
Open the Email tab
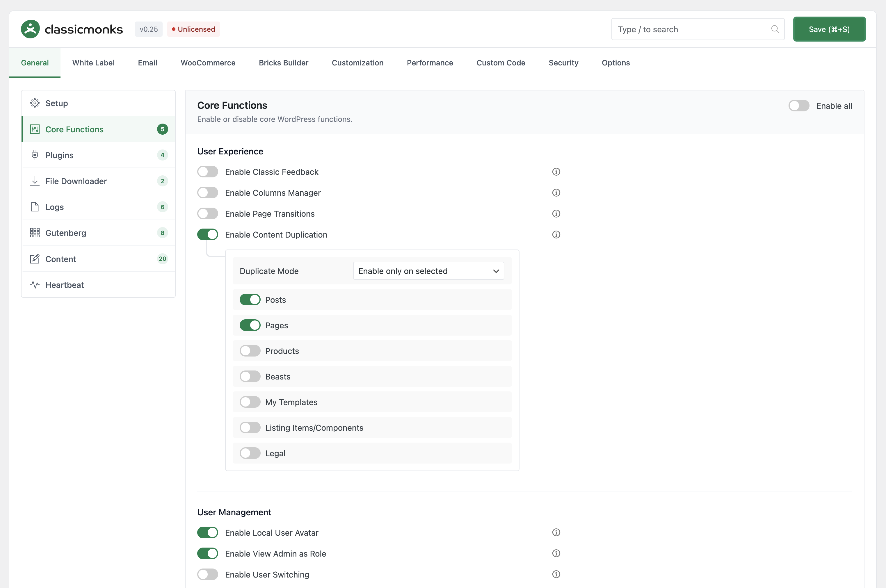(147, 63)
